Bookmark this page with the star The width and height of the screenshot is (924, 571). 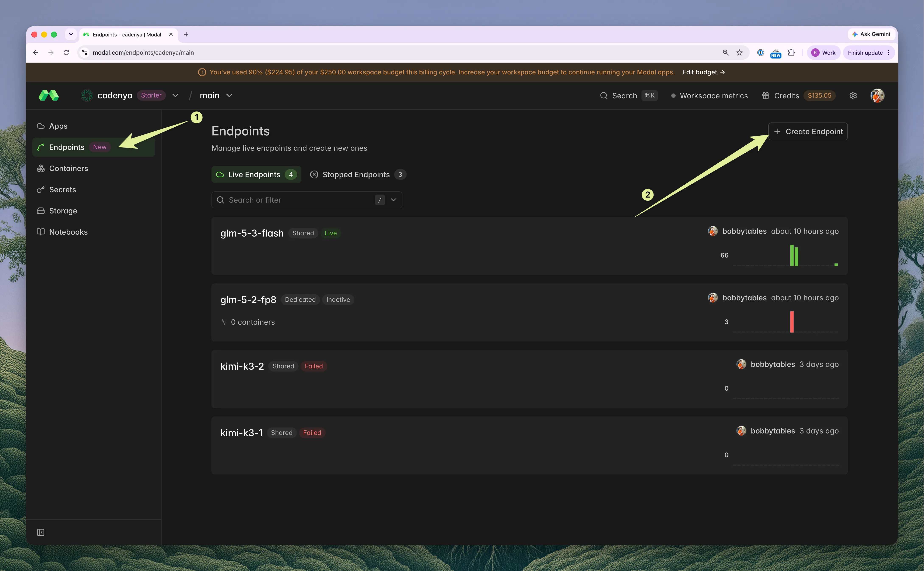pyautogui.click(x=740, y=53)
